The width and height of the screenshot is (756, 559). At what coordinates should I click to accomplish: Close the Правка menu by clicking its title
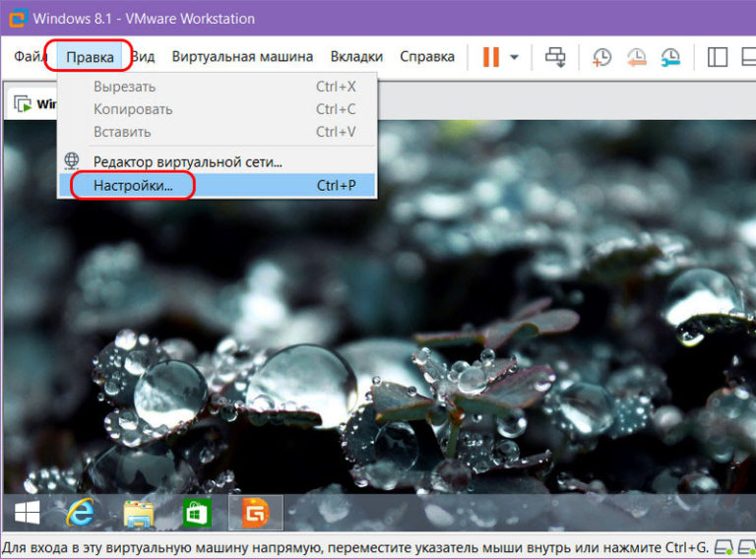pyautogui.click(x=90, y=57)
